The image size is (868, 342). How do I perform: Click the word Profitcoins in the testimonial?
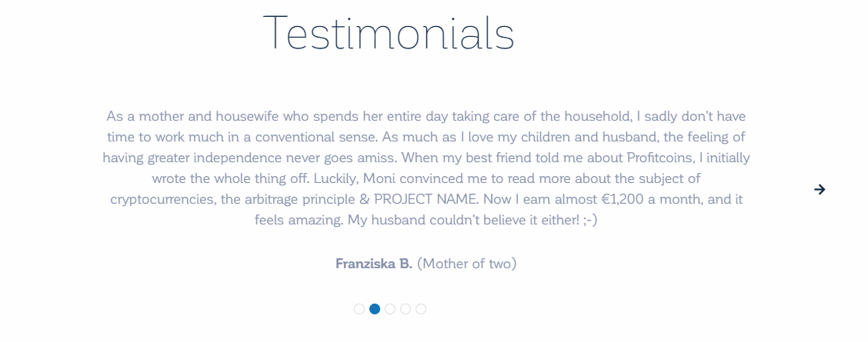click(x=660, y=158)
